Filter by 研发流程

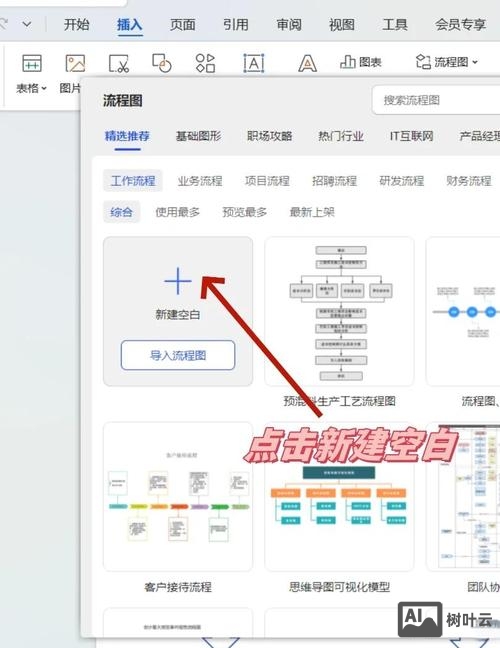click(402, 181)
